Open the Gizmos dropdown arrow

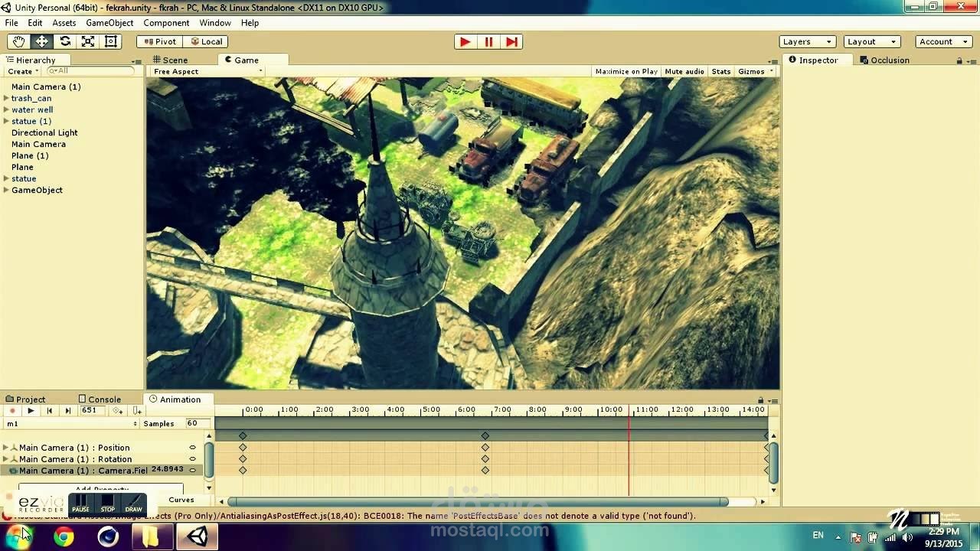(x=771, y=71)
